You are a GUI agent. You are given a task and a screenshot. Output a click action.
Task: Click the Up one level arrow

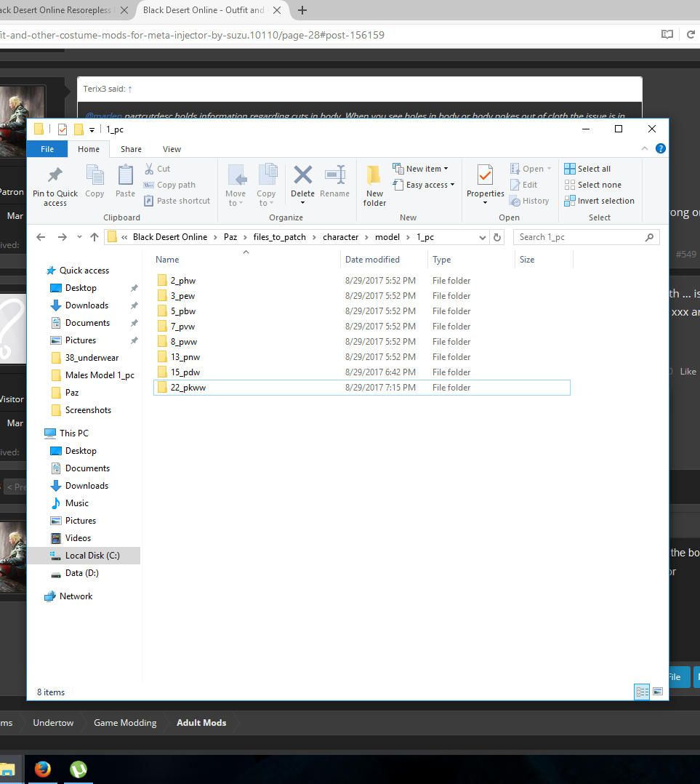pos(94,237)
